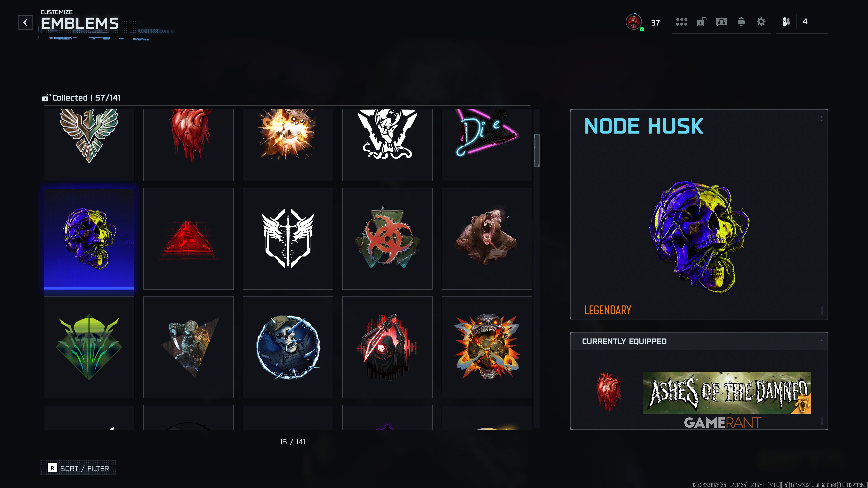The width and height of the screenshot is (868, 488).
Task: Select the red biohazard emblem
Action: (x=387, y=239)
